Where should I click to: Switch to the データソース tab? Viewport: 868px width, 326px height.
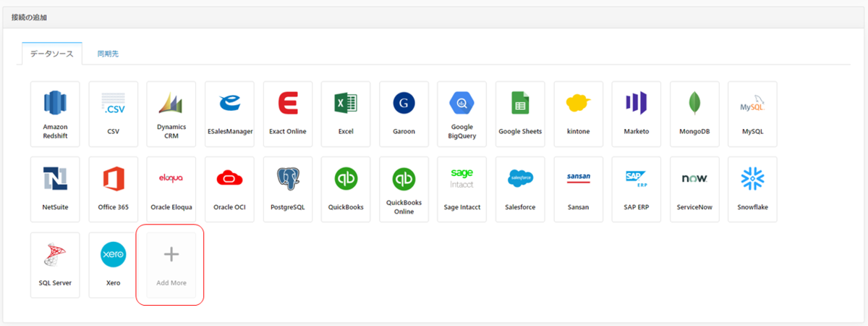52,54
